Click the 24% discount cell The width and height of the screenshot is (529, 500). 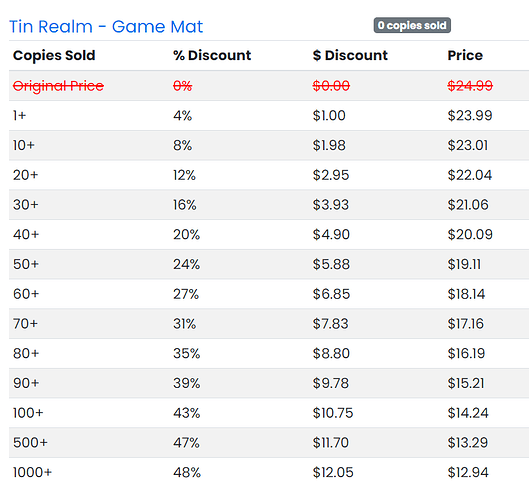pos(186,264)
